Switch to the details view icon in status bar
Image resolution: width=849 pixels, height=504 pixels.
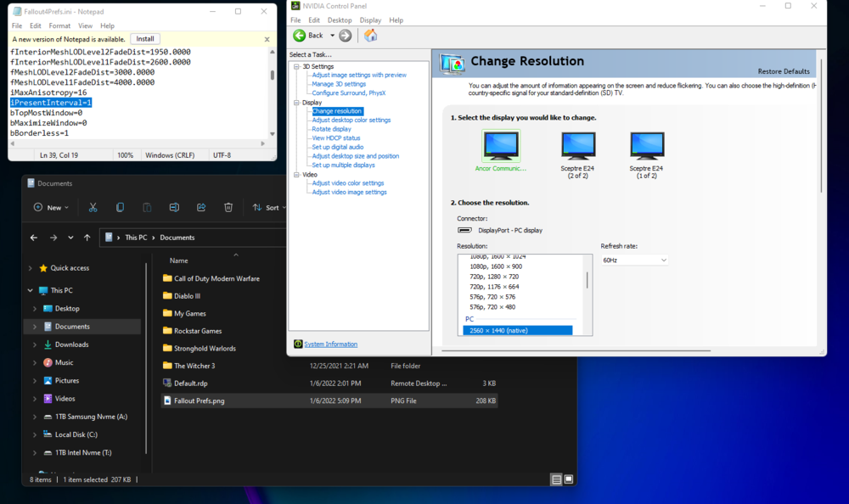(556, 479)
